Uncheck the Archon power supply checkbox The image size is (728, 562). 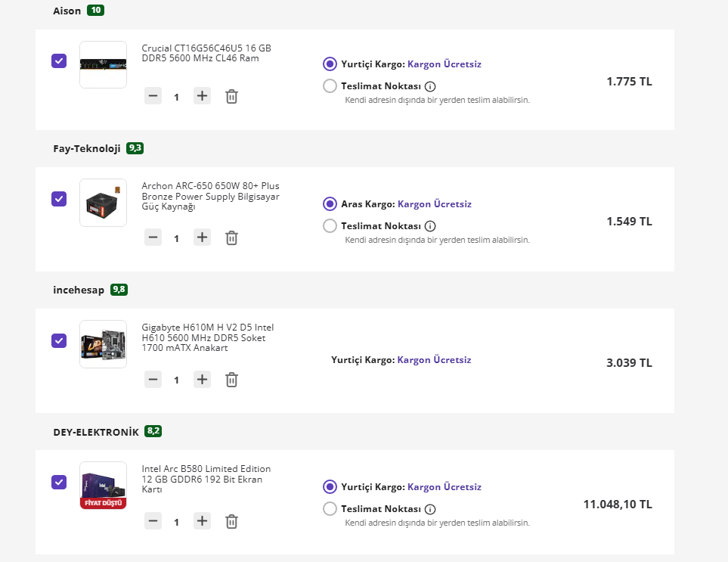pos(59,199)
